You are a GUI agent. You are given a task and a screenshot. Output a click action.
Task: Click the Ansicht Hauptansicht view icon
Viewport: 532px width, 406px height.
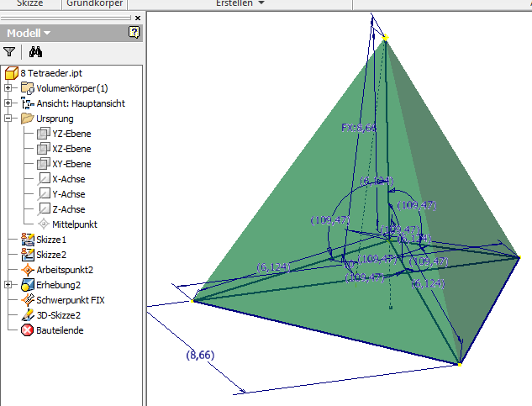click(28, 103)
